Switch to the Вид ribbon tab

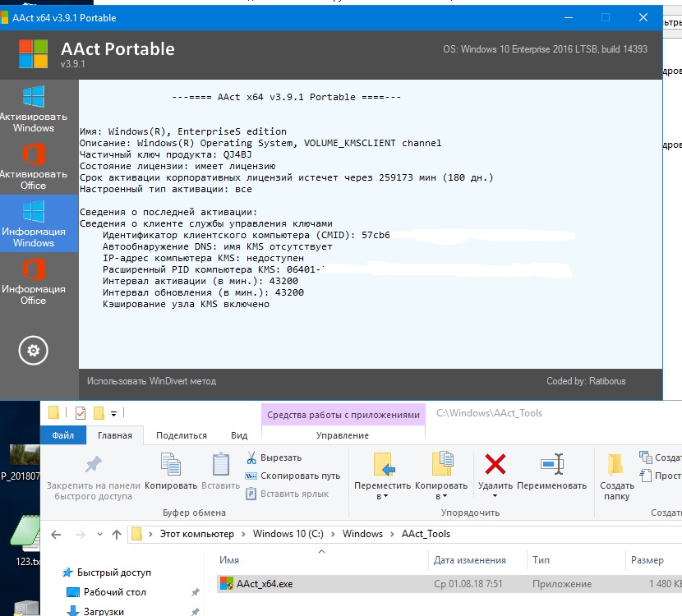(239, 435)
